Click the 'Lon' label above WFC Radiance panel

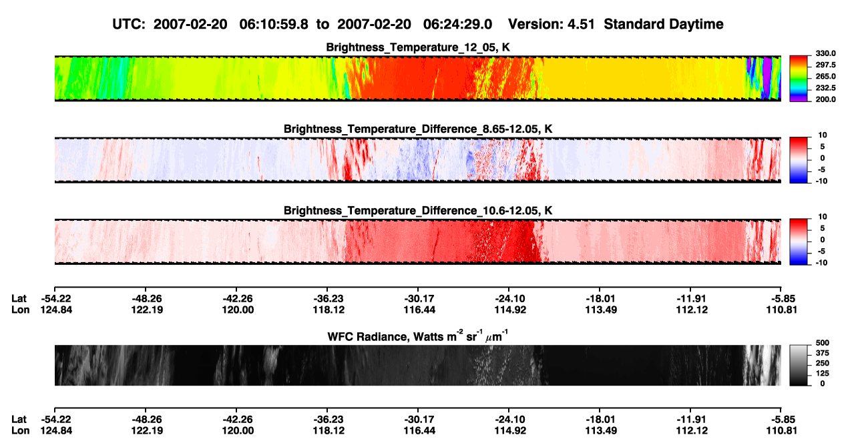click(x=20, y=310)
